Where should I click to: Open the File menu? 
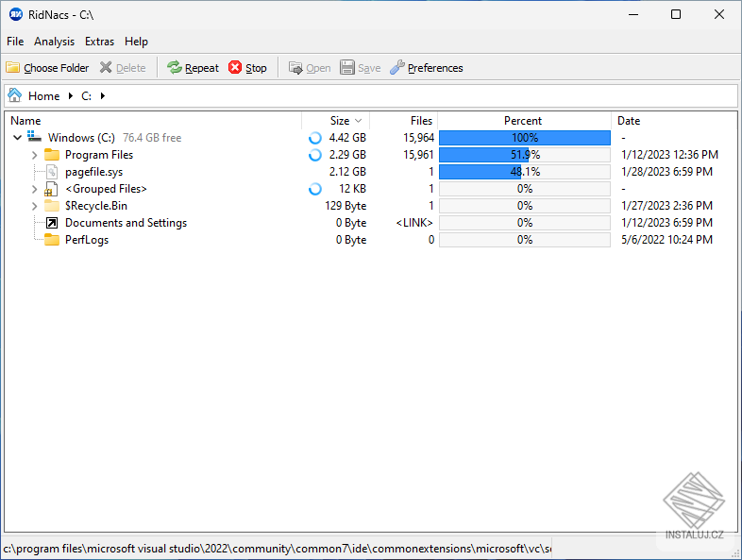point(15,42)
